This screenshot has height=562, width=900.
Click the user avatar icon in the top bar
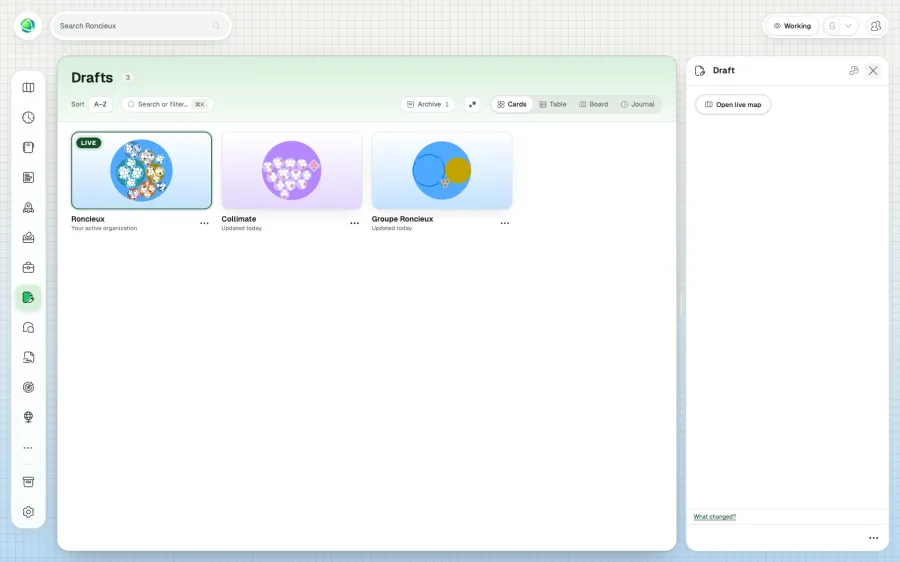point(832,26)
